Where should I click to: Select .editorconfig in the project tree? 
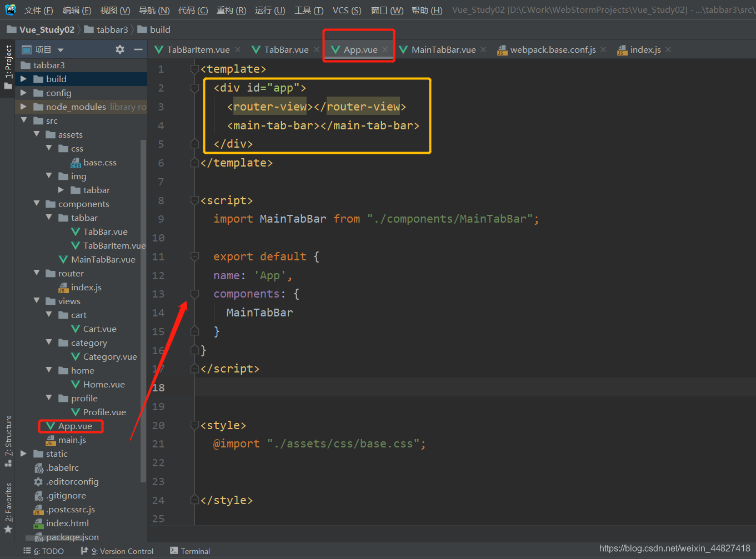pyautogui.click(x=66, y=481)
